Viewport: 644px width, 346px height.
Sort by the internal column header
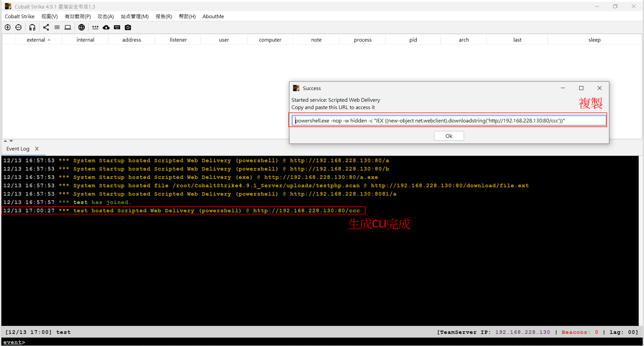(86, 40)
